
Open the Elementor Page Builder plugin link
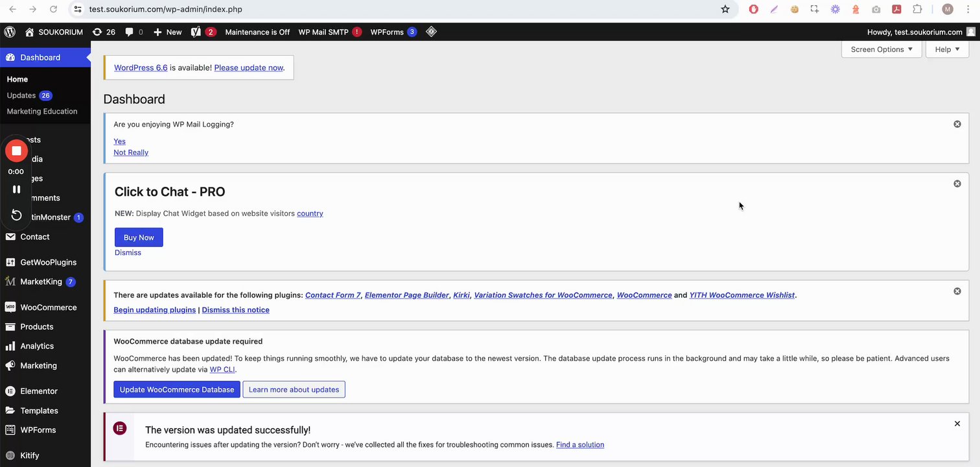point(407,295)
